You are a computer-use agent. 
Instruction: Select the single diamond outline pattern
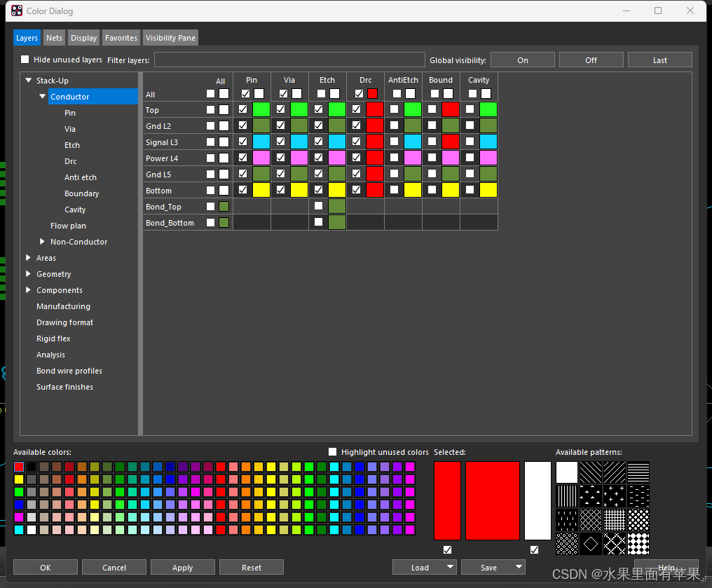[x=591, y=544]
